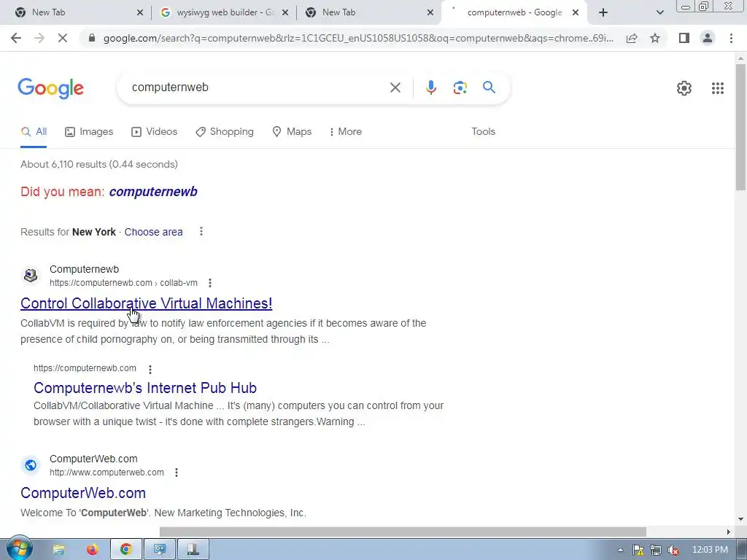The width and height of the screenshot is (747, 560).
Task: Open options for computernewb collab-vm result
Action: point(210,283)
